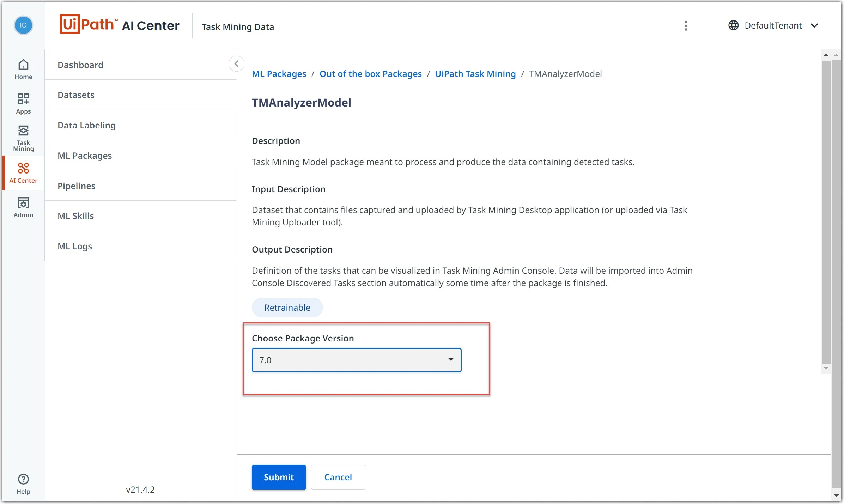Image resolution: width=844 pixels, height=504 pixels.
Task: Open Task Mining from the left rail
Action: click(x=23, y=138)
